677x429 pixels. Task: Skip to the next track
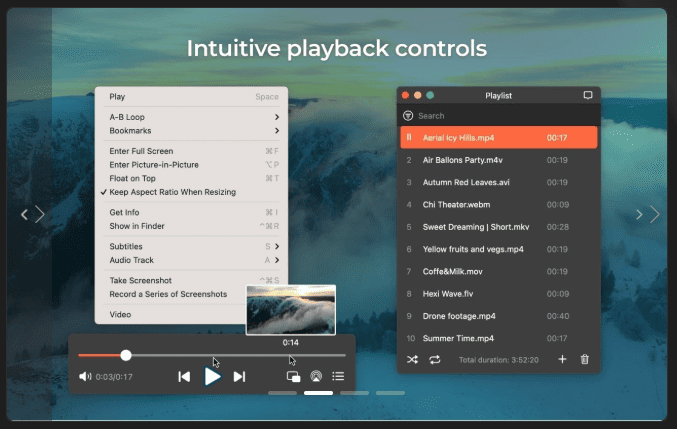coord(239,377)
